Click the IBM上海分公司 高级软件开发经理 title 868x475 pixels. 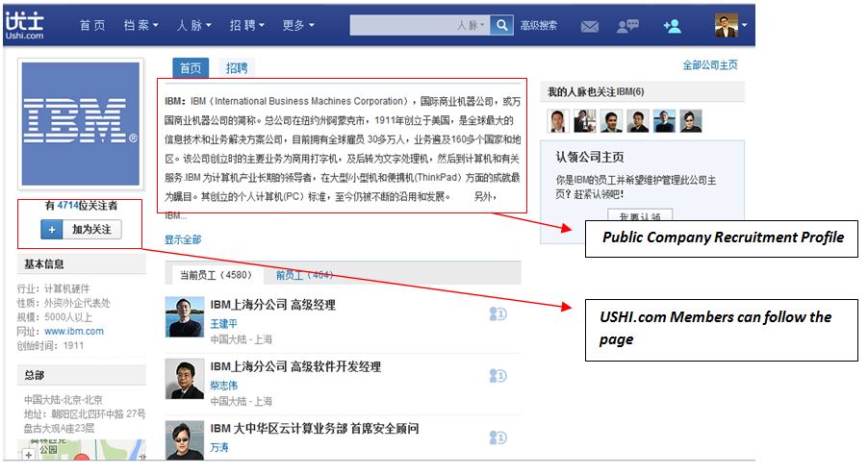(x=295, y=366)
